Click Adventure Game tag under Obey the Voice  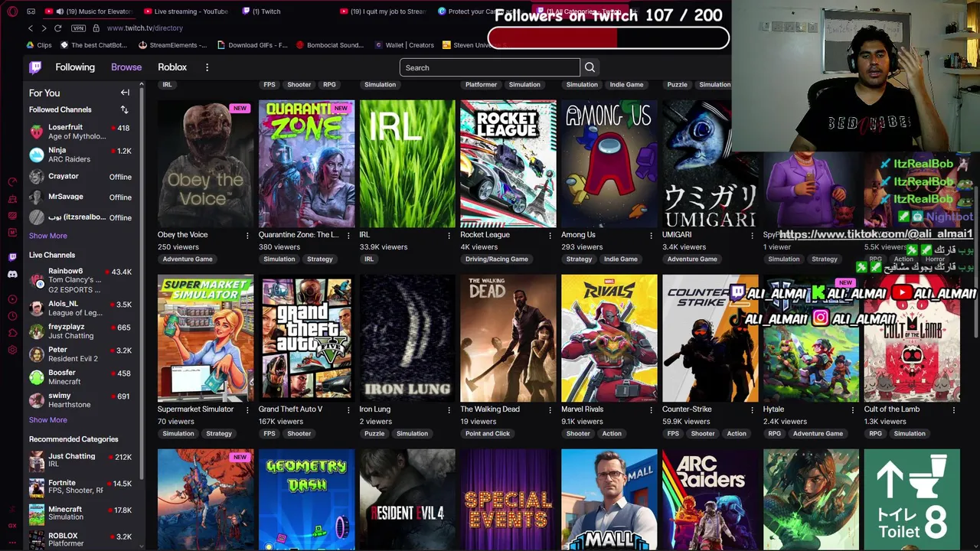(188, 259)
